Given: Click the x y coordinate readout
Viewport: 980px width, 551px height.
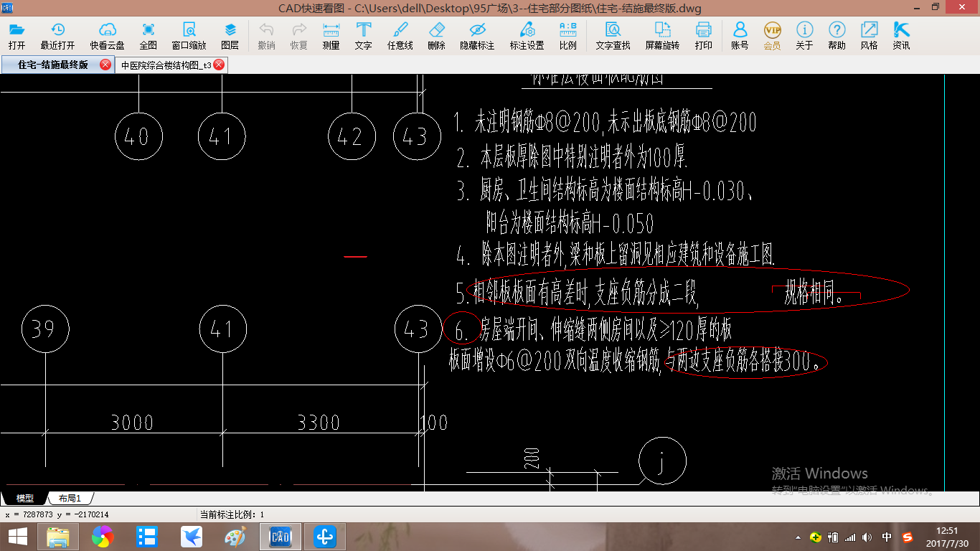Looking at the screenshot, I should 57,514.
